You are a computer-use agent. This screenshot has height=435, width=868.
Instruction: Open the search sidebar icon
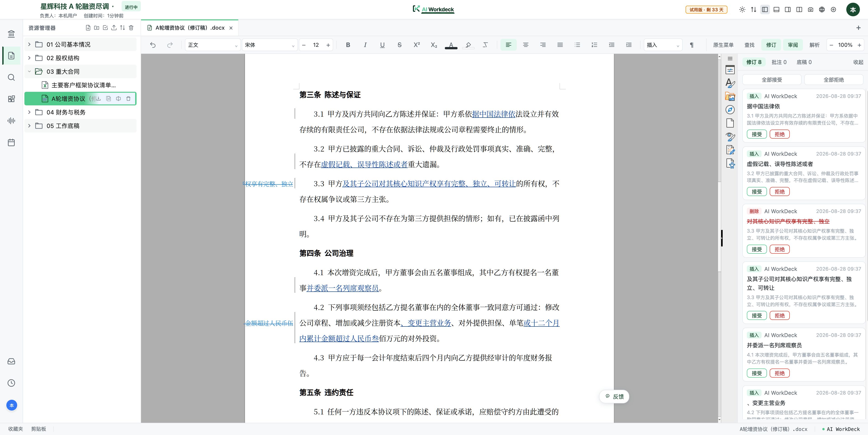11,78
